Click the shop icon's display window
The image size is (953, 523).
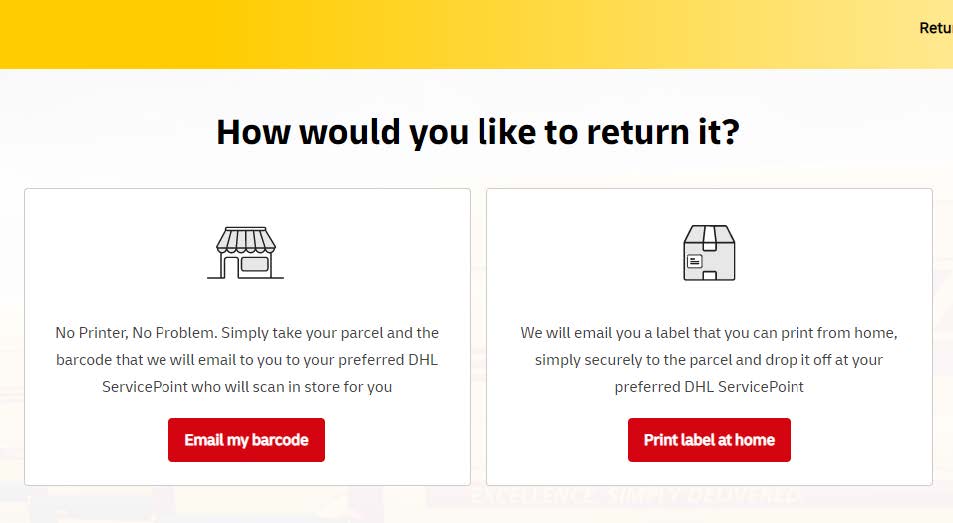coord(255,264)
